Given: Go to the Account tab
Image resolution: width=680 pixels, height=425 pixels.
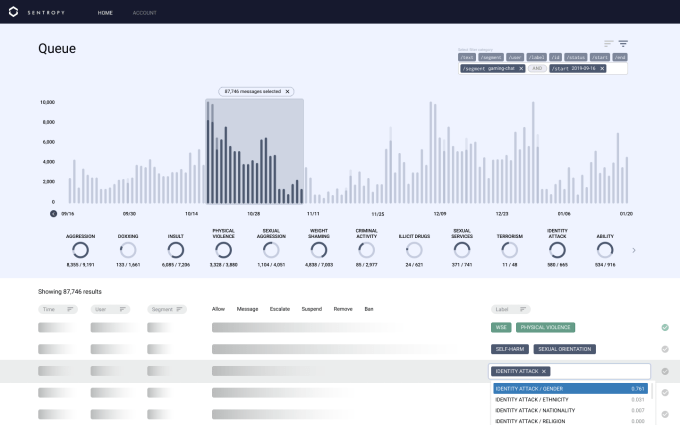Looking at the screenshot, I should pos(144,13).
